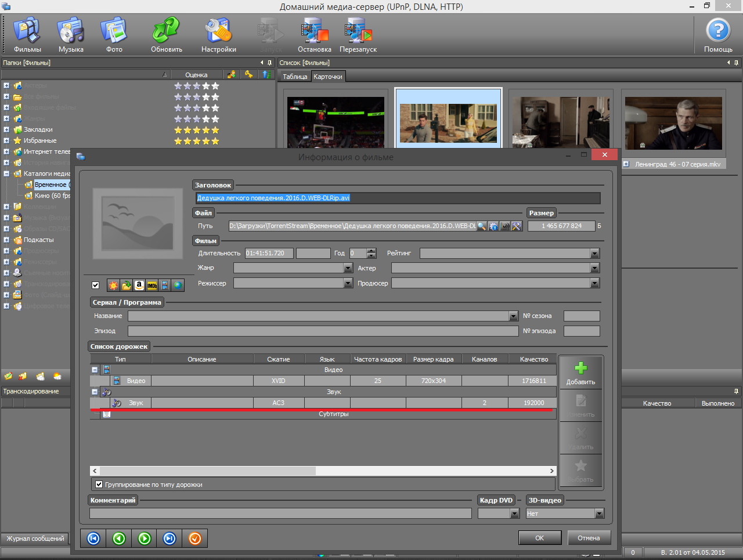Open Настройки from the main toolbar
743x560 pixels.
tap(218, 35)
